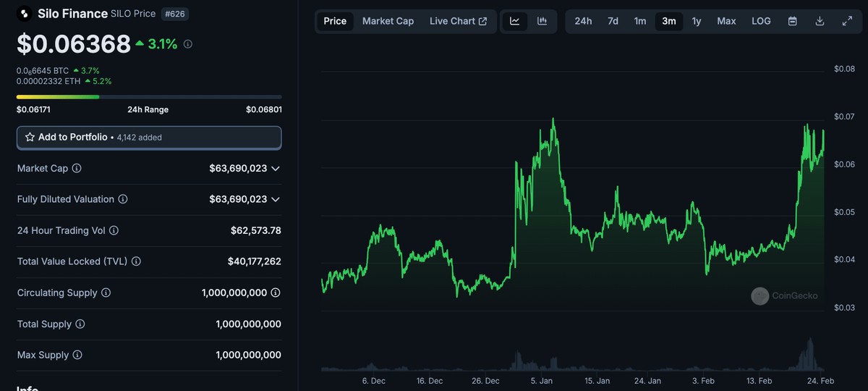
Task: Set chart range to 1m
Action: pos(640,21)
